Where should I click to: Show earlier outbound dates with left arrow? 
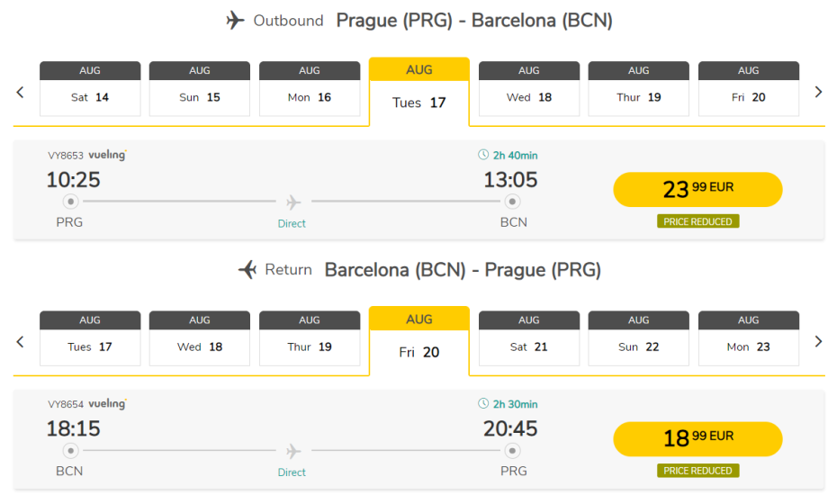click(21, 92)
